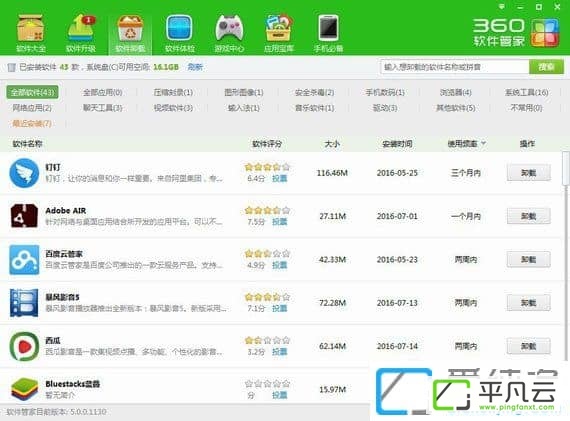The height and width of the screenshot is (421, 570).
Task: Select the 图形图像(1) category
Action: point(244,92)
